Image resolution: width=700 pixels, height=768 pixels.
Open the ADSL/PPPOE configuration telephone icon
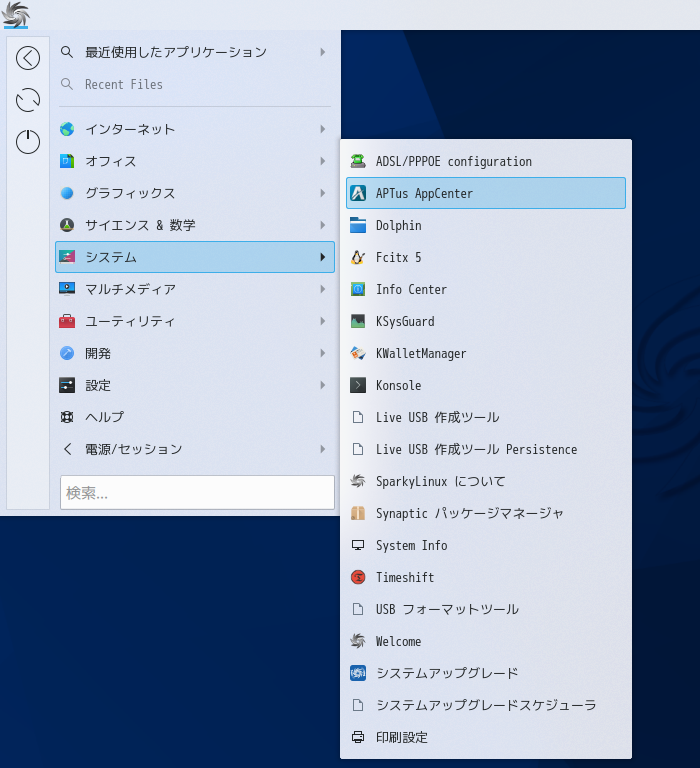coord(358,161)
